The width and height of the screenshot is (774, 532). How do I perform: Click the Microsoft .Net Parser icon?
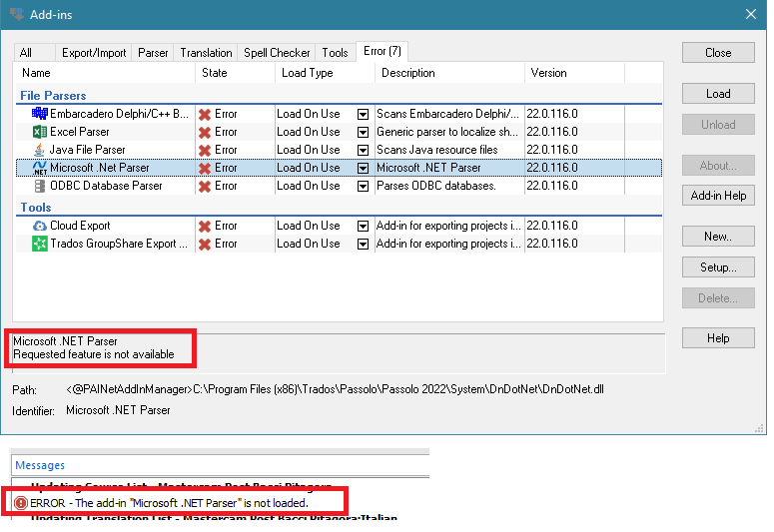[x=40, y=168]
